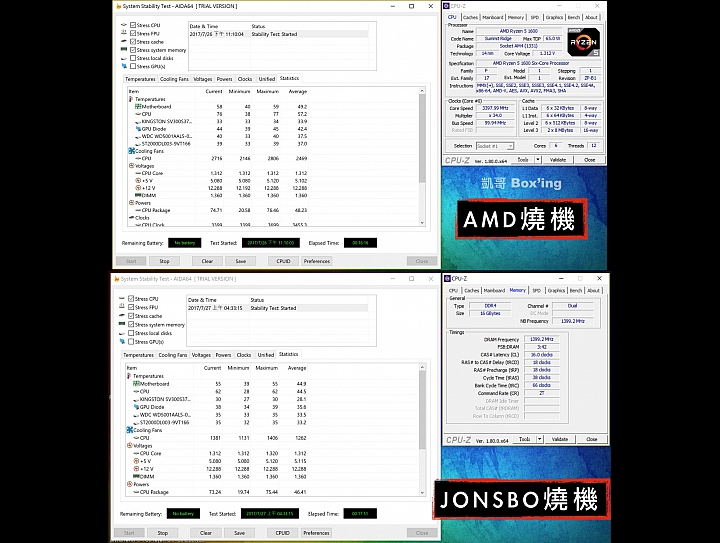
Task: Click CPUID in the 7/27 AIDA64 window
Action: pyautogui.click(x=282, y=533)
